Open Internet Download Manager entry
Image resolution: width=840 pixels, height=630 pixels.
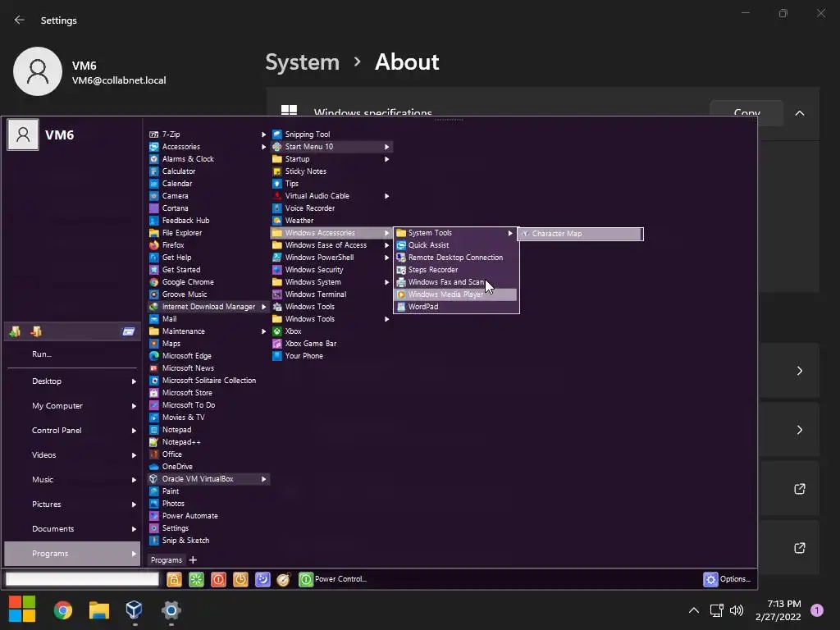point(208,307)
